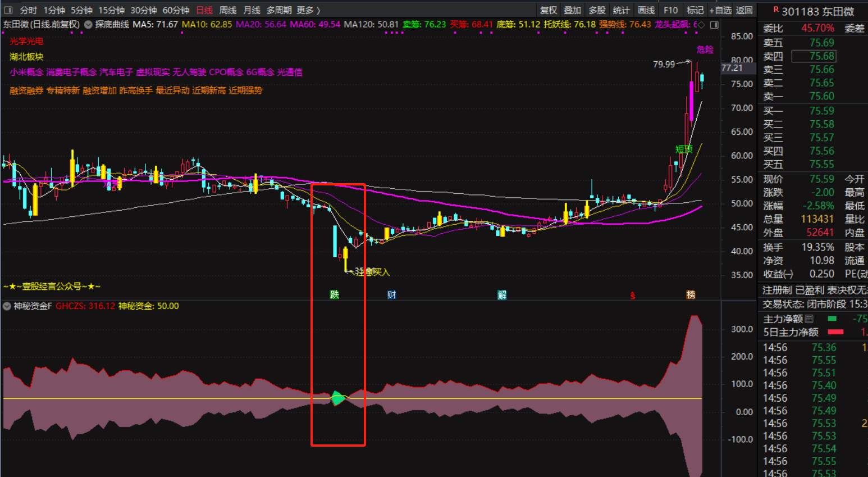Click the 返回 back button
The height and width of the screenshot is (477, 868).
pyautogui.click(x=744, y=10)
